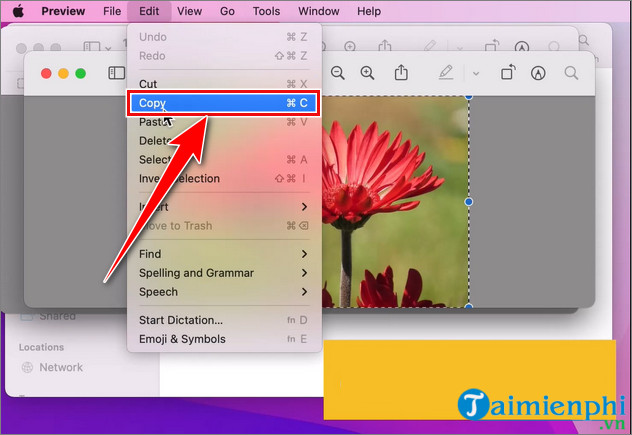
Task: Click the Share icon in front window toolbar
Action: point(401,73)
